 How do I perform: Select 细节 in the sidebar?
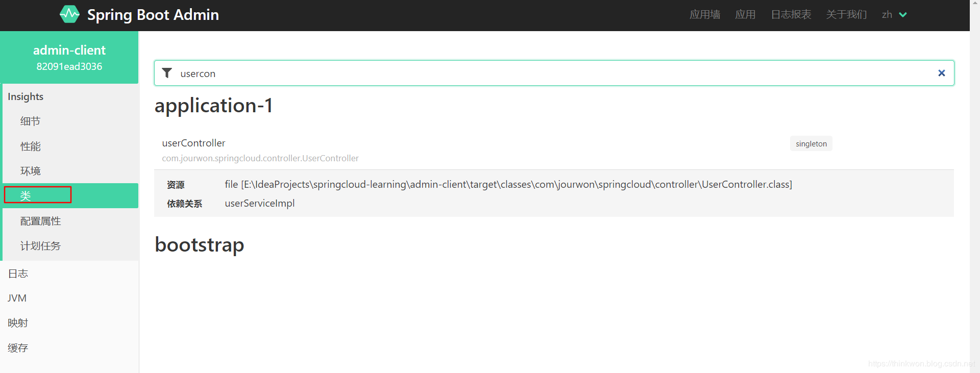point(30,121)
